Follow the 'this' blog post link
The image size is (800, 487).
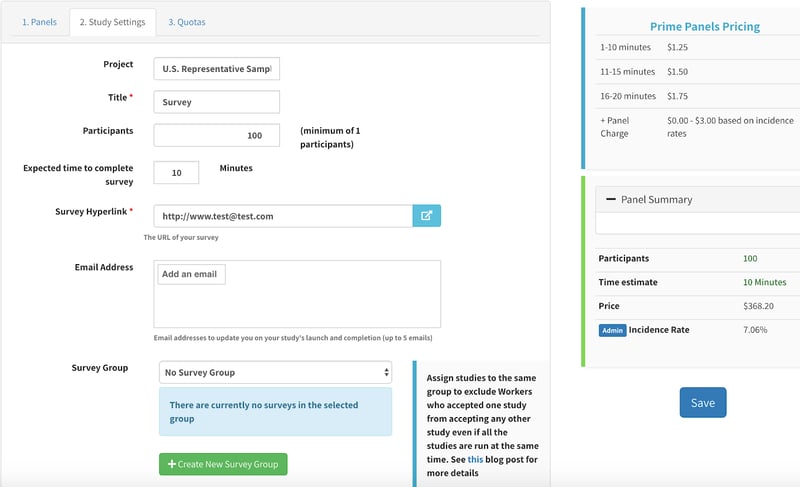point(475,459)
